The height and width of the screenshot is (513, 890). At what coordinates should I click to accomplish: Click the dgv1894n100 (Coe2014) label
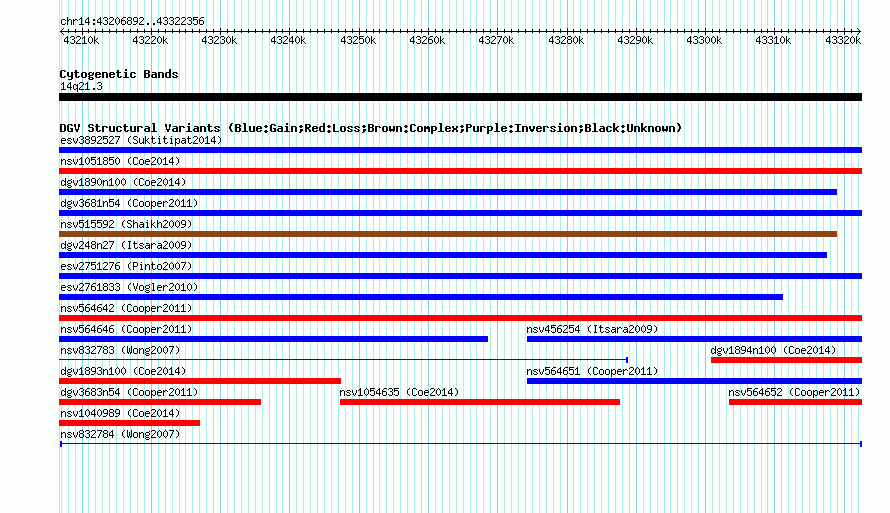coord(773,350)
